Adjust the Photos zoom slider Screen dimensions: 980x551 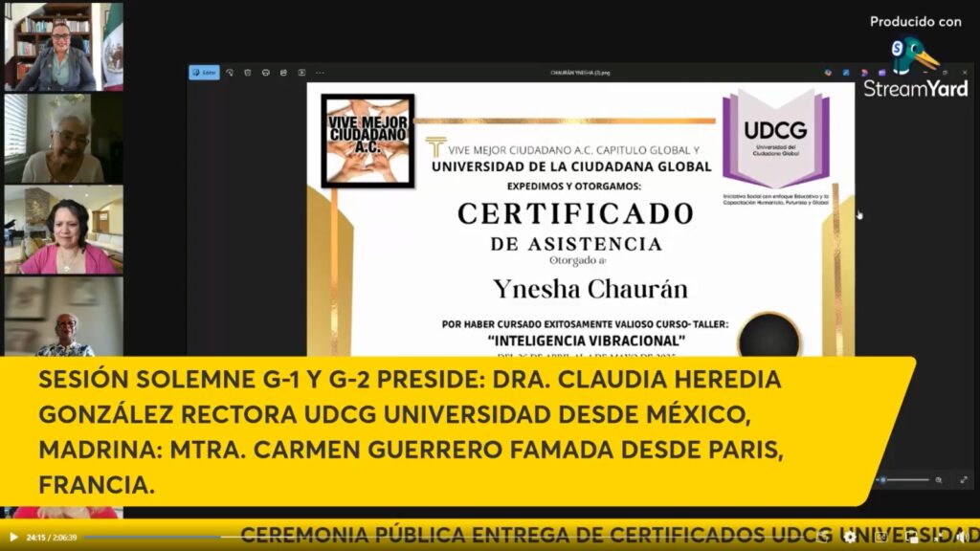click(x=904, y=480)
